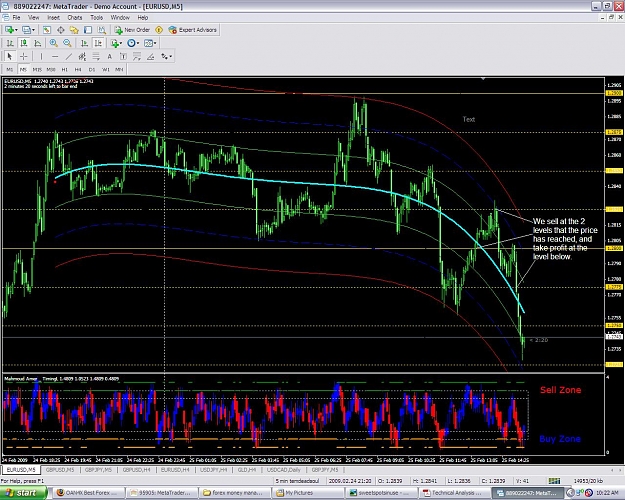
Task: Select the Crosshair tool
Action: (24, 56)
